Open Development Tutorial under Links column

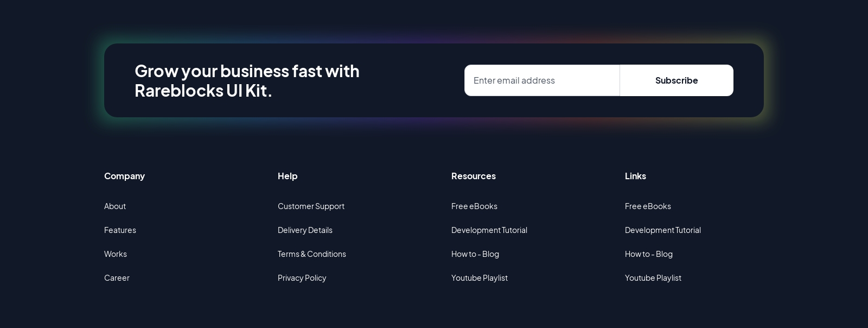coord(663,230)
